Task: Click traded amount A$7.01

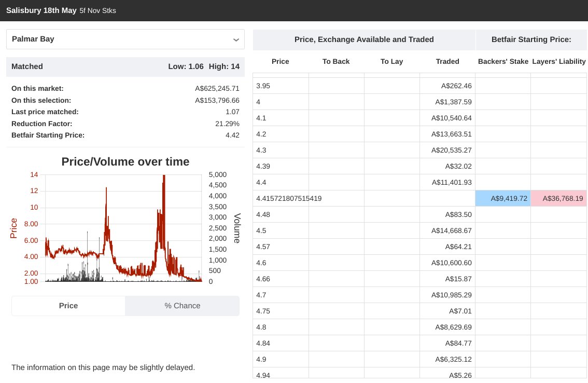Action: point(460,311)
